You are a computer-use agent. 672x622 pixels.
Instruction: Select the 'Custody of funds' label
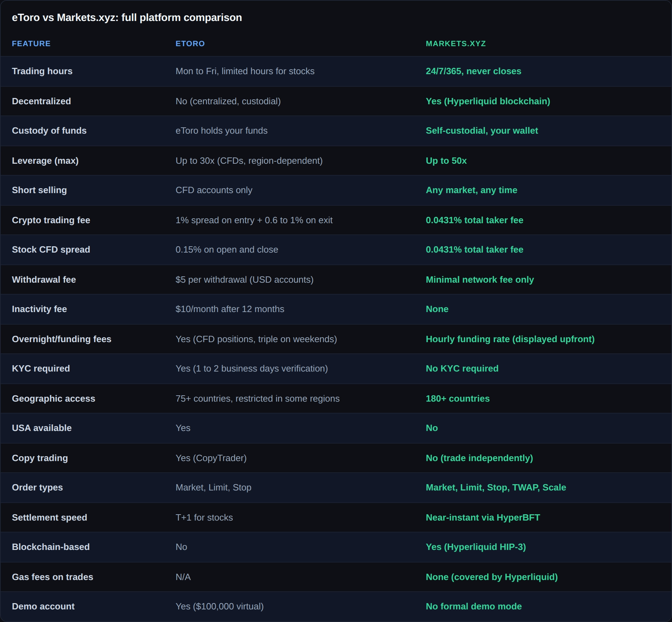point(49,130)
